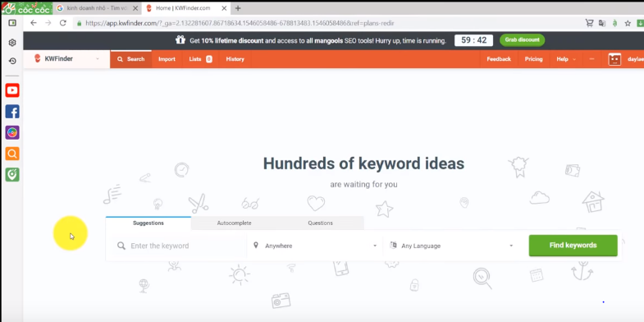Open browser settings gear in sidebar
Image resolution: width=644 pixels, height=322 pixels.
click(x=12, y=43)
